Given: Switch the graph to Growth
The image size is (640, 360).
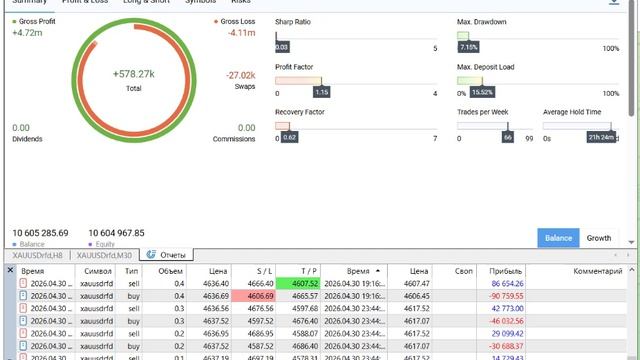Looking at the screenshot, I should pos(599,238).
